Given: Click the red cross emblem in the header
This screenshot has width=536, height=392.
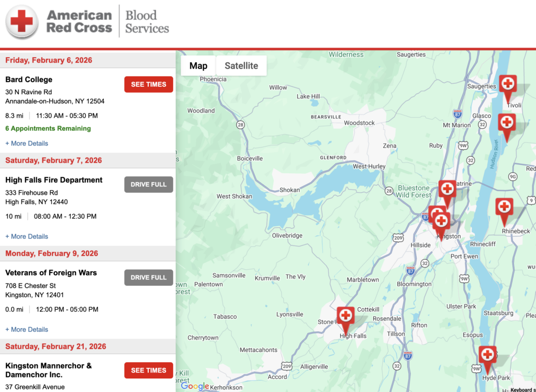Looking at the screenshot, I should (x=20, y=21).
